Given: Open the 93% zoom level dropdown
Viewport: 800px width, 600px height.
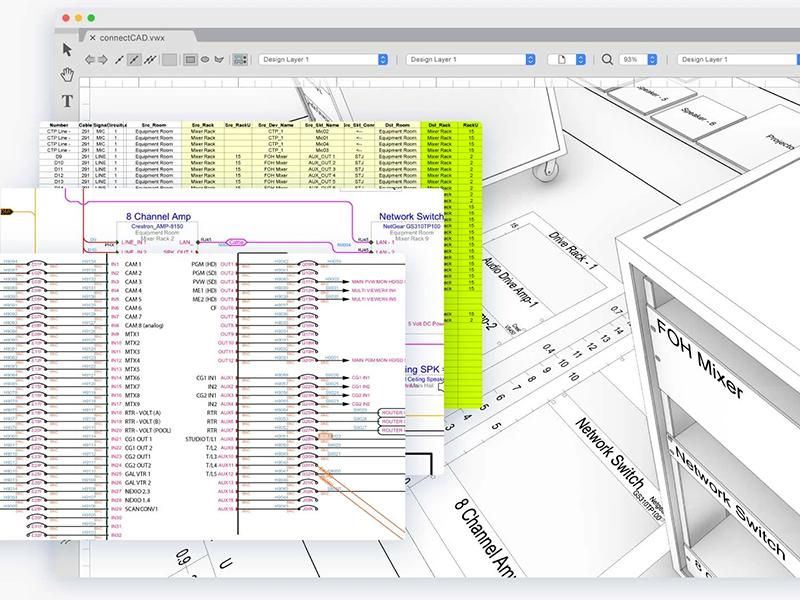Looking at the screenshot, I should point(638,60).
